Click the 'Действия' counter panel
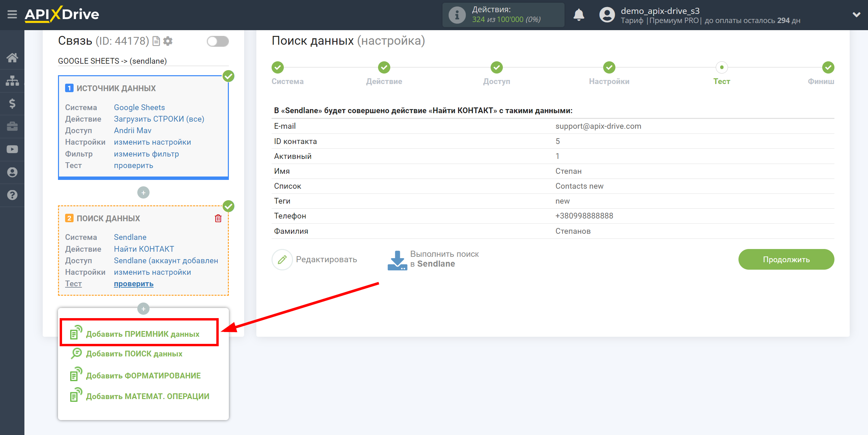 [503, 15]
